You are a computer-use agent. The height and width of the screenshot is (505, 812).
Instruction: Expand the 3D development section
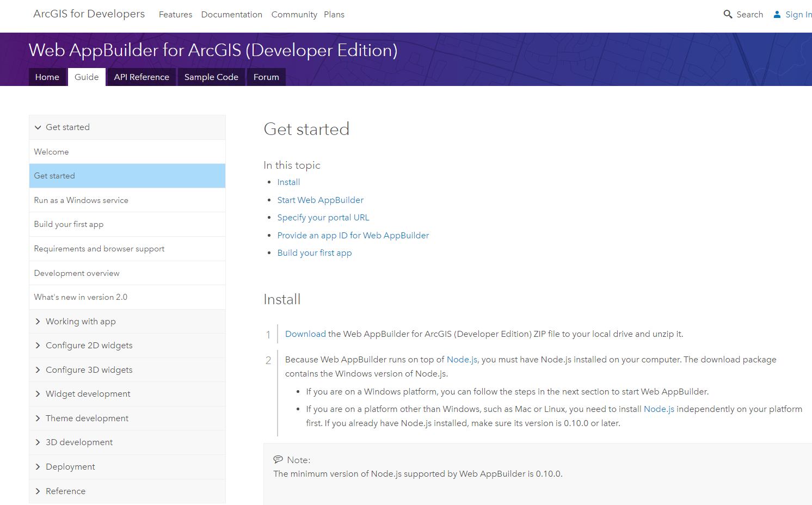[x=127, y=442]
